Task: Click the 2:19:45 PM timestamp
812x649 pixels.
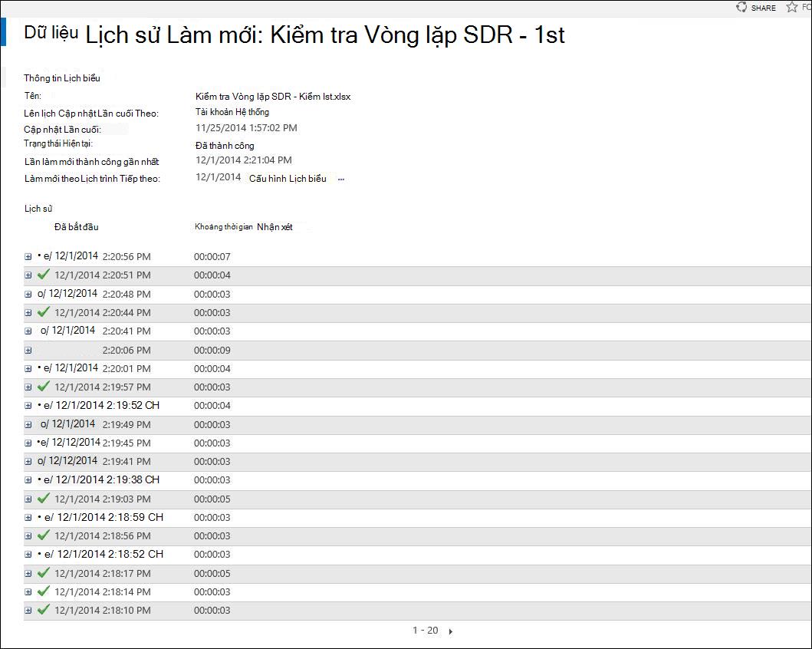Action: tap(127, 443)
